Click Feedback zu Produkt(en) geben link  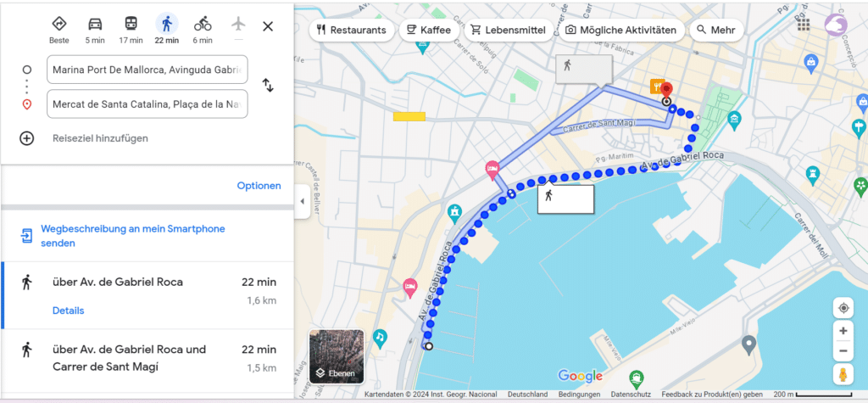(712, 395)
